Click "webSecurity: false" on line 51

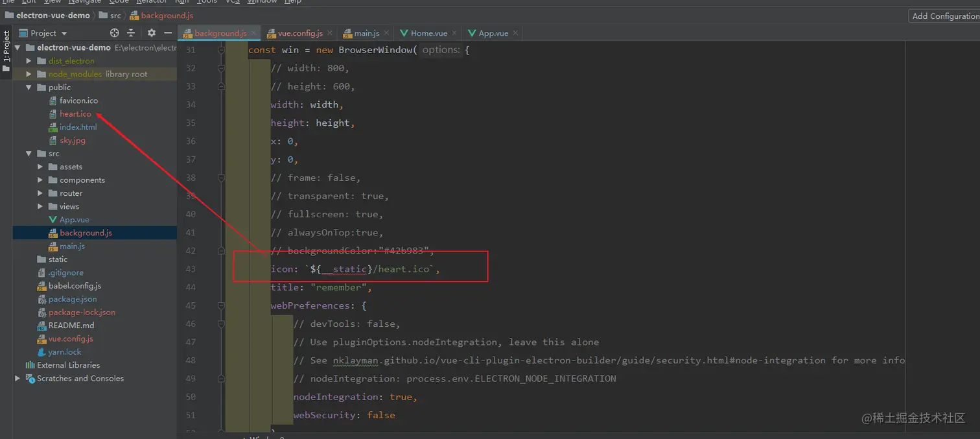click(x=344, y=415)
